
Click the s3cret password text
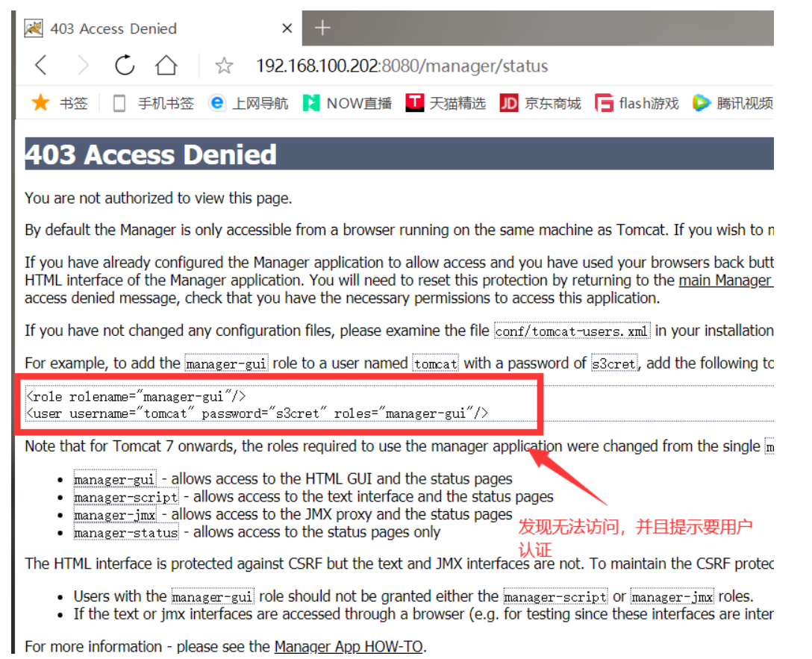coord(614,364)
